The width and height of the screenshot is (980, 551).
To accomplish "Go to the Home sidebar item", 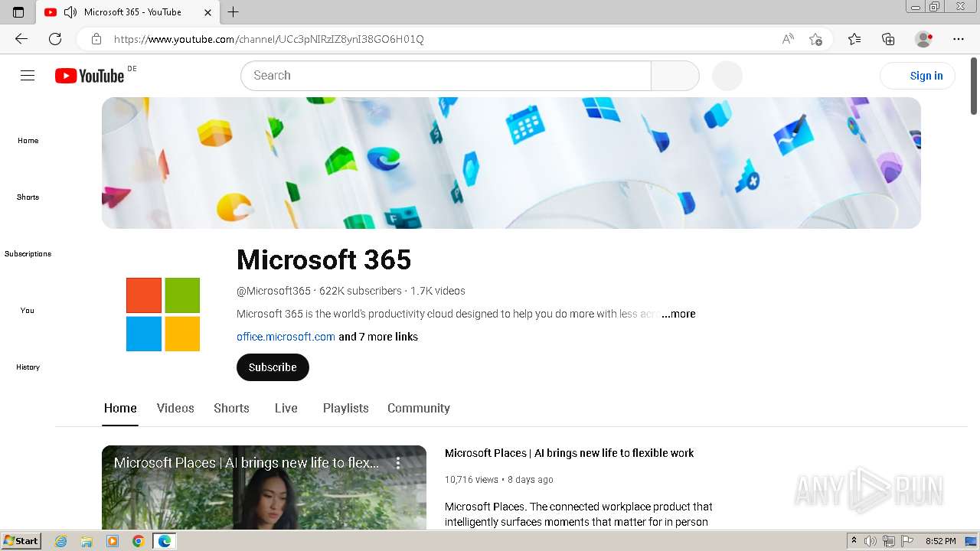I will point(28,140).
